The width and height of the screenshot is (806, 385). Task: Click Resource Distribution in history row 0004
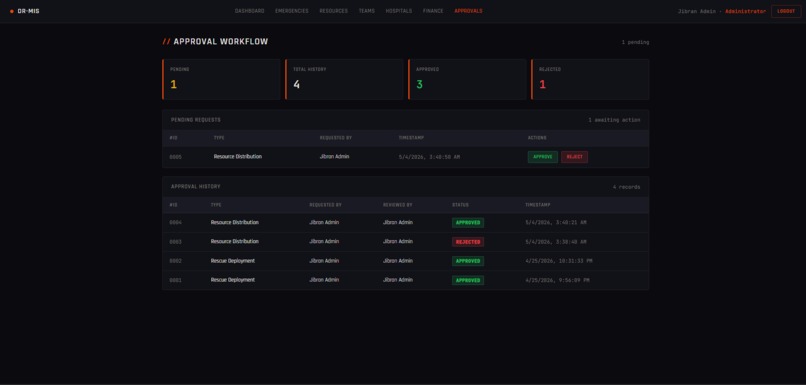(x=235, y=223)
